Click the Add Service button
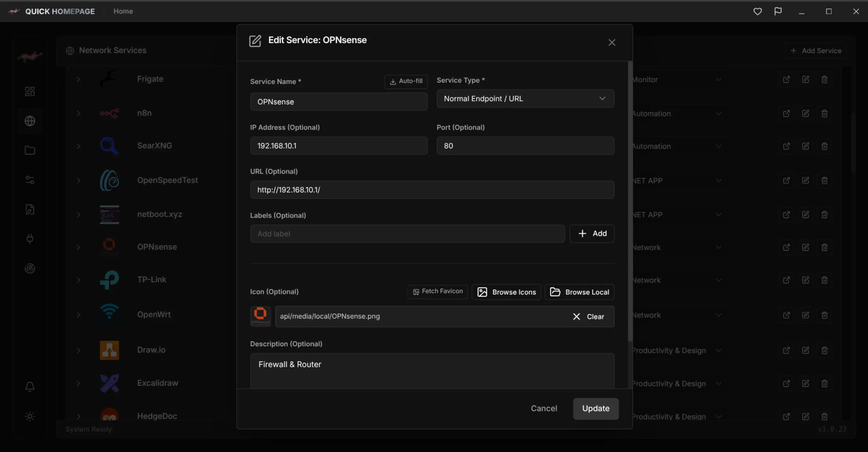The image size is (868, 452). point(816,51)
